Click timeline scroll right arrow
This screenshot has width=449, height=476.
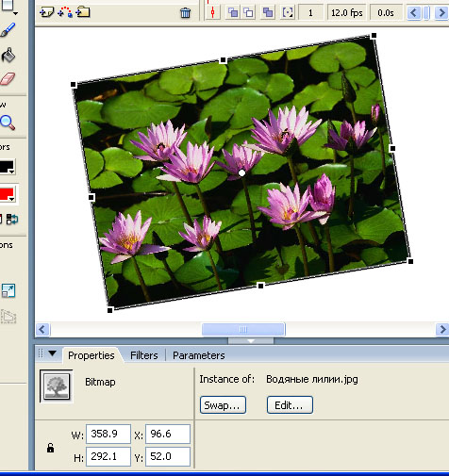pyautogui.click(x=441, y=13)
